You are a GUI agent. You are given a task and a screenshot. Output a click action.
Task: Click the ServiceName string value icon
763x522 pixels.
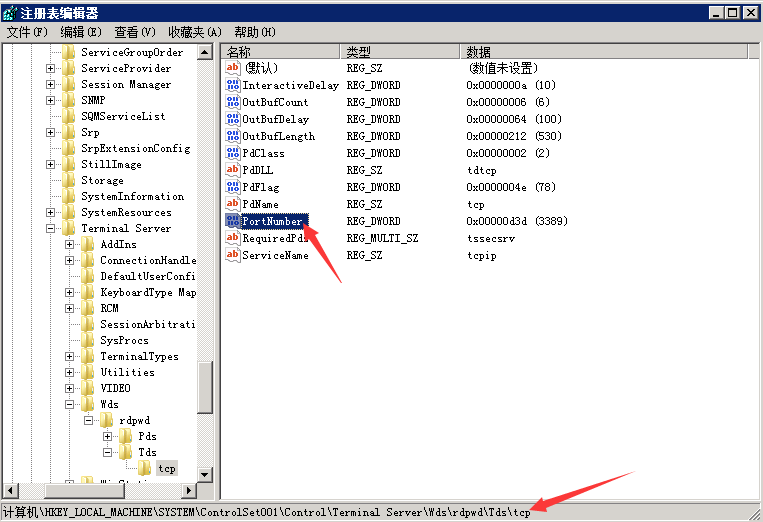point(233,255)
